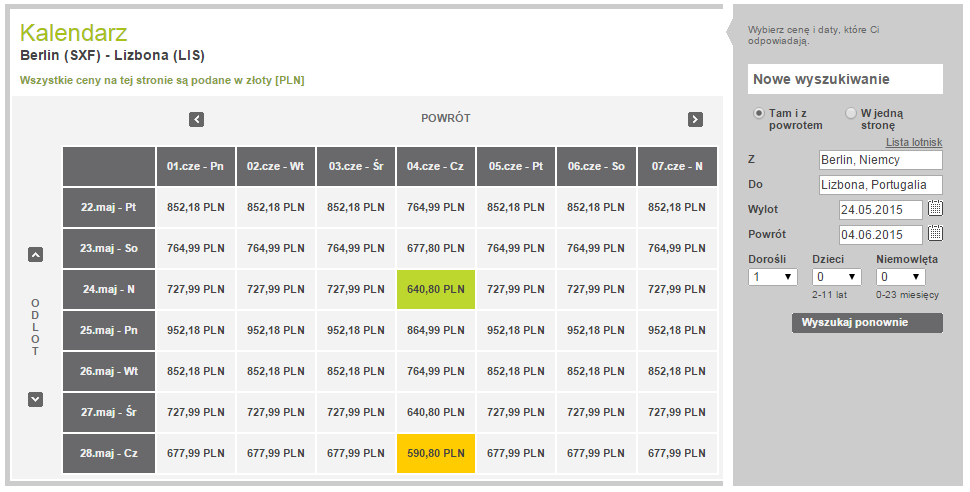Choose 677,99 PLN fare for 28.maj and 07.cze
Image resolution: width=970 pixels, height=492 pixels.
(677, 453)
